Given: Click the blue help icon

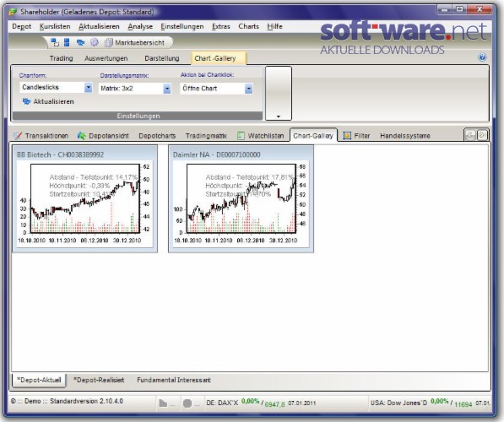Looking at the screenshot, I should point(482,57).
